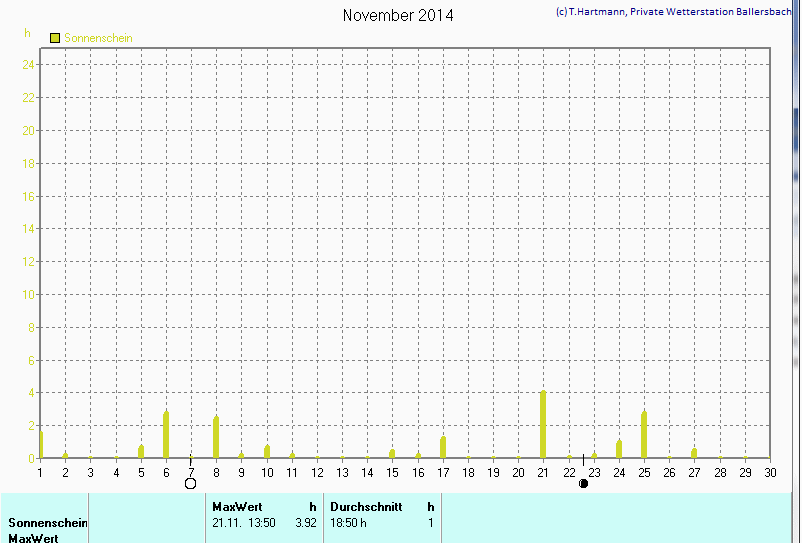Click the sunshine bar for day 25
The height and width of the screenshot is (543, 802).
[x=644, y=434]
